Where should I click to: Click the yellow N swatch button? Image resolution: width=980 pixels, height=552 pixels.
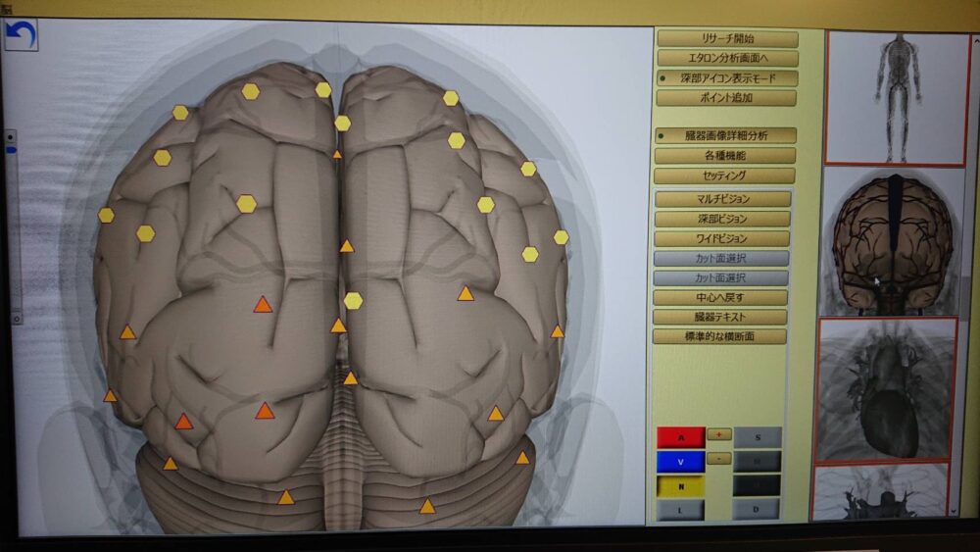pyautogui.click(x=681, y=485)
